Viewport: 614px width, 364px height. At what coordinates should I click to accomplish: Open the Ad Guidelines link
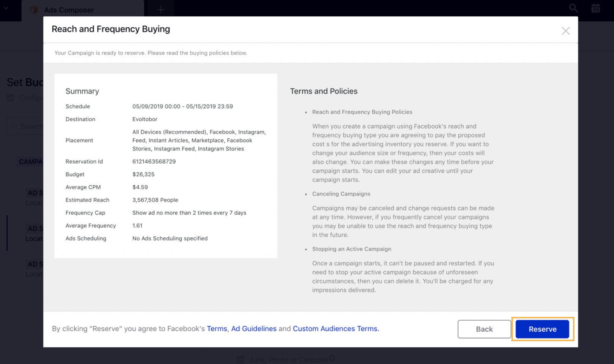(254, 329)
